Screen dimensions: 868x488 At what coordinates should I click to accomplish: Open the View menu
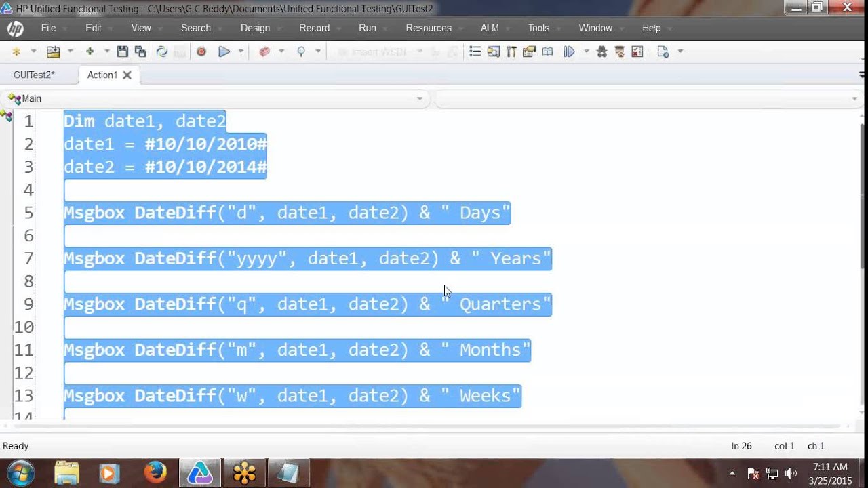coord(141,28)
